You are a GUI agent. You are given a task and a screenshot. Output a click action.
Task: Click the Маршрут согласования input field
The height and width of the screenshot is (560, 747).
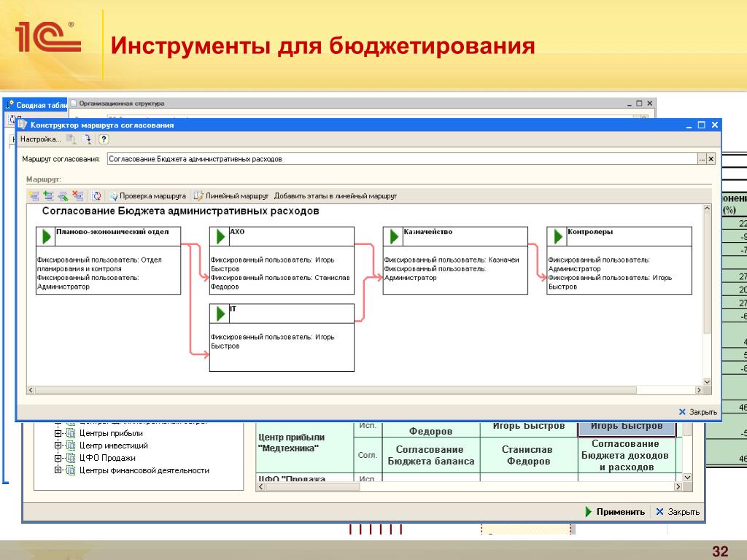pyautogui.click(x=402, y=159)
